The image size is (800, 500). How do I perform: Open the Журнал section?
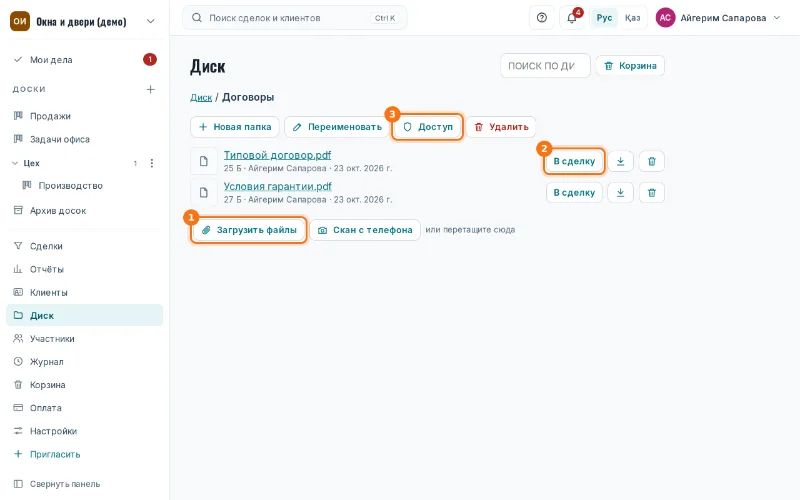pos(85,362)
